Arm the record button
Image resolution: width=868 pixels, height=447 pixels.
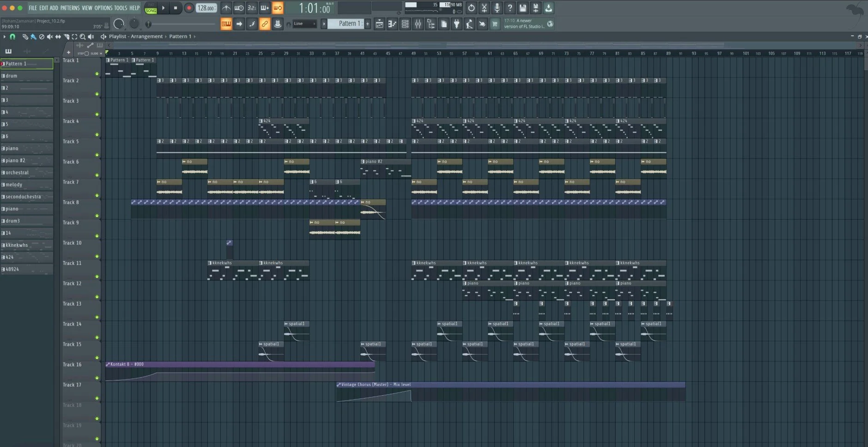(x=189, y=8)
